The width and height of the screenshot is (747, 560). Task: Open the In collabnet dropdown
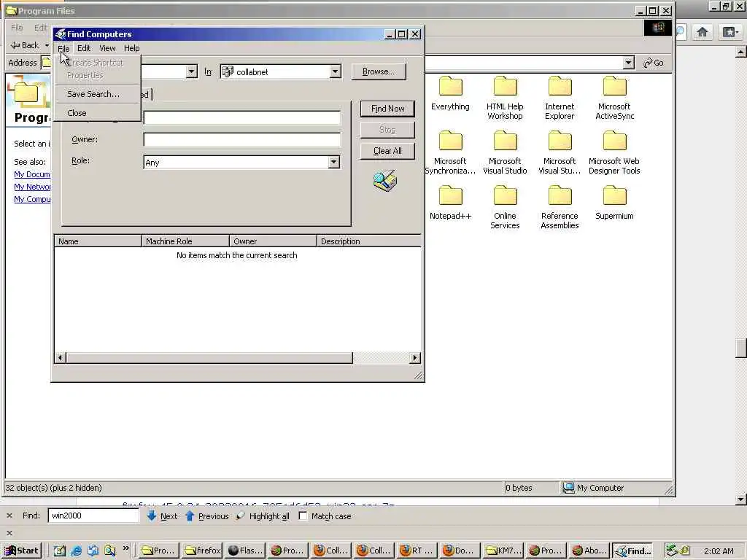[335, 72]
